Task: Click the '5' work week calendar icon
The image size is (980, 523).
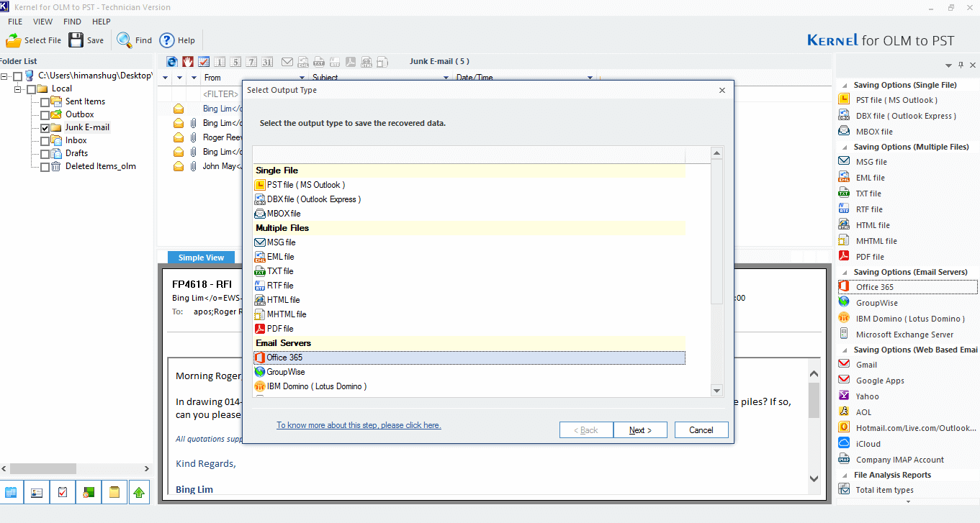Action: pyautogui.click(x=235, y=62)
